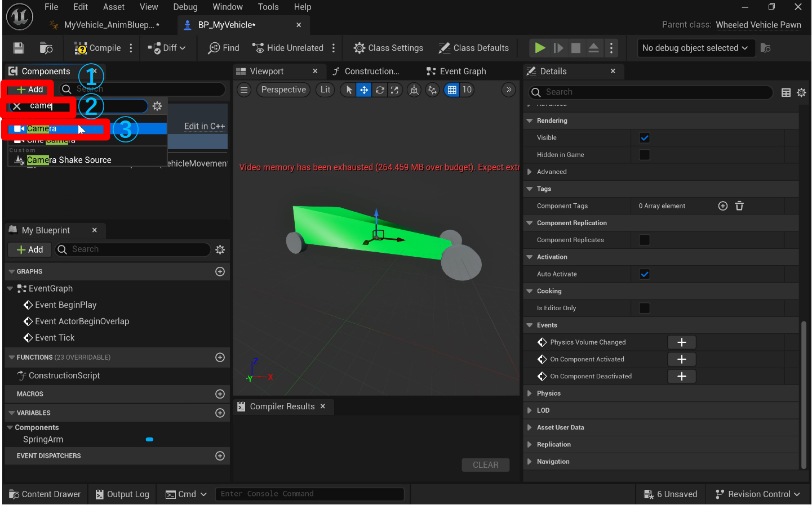Collapse the Tags section
This screenshot has height=505, width=812.
click(x=530, y=189)
